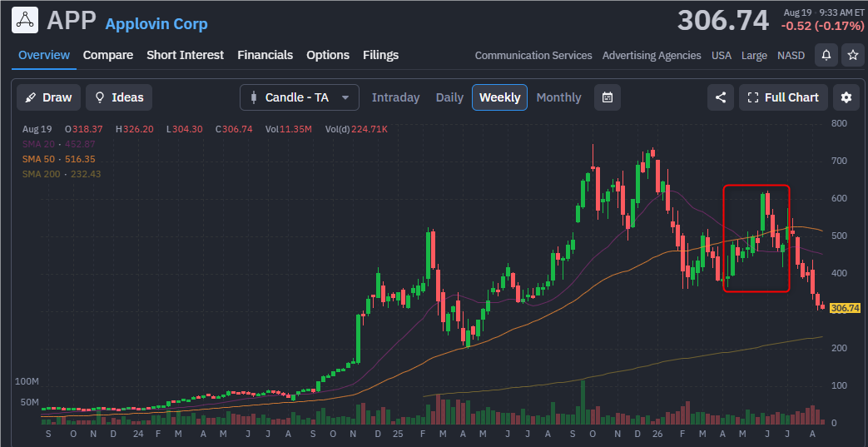Click the SMA 50 indicator legend
The image size is (868, 447).
click(59, 159)
